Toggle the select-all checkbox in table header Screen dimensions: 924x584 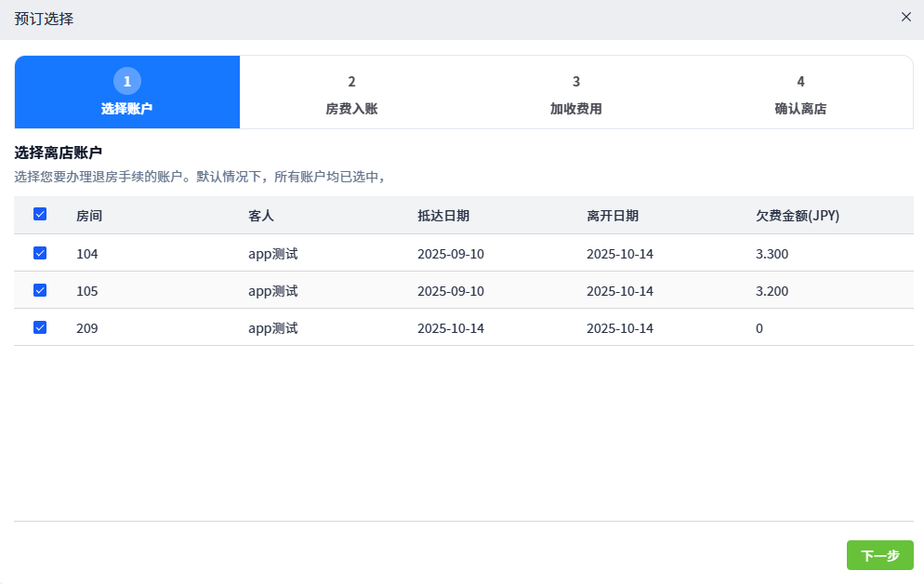click(x=40, y=215)
